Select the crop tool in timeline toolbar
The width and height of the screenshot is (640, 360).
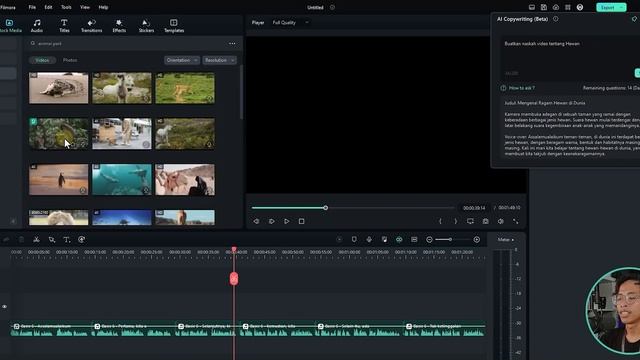(51, 240)
